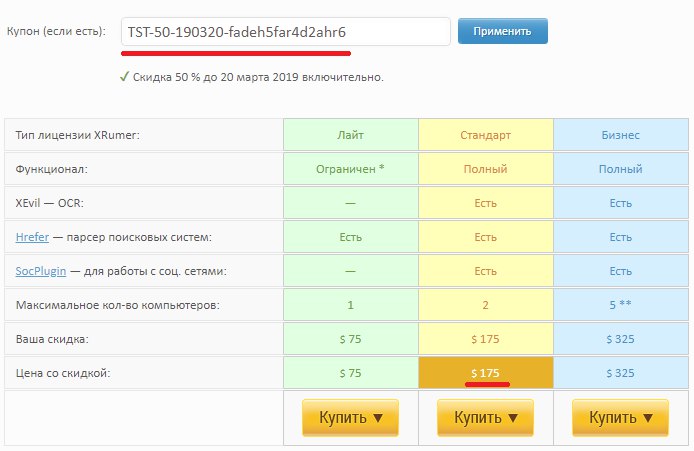Select the Бизнес column header
This screenshot has height=451, width=694.
click(x=621, y=135)
